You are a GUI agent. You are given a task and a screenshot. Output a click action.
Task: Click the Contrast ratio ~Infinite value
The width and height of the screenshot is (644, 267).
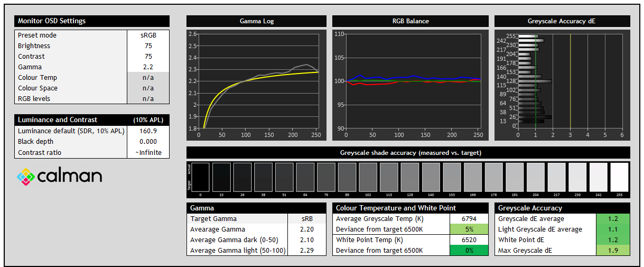click(x=148, y=152)
